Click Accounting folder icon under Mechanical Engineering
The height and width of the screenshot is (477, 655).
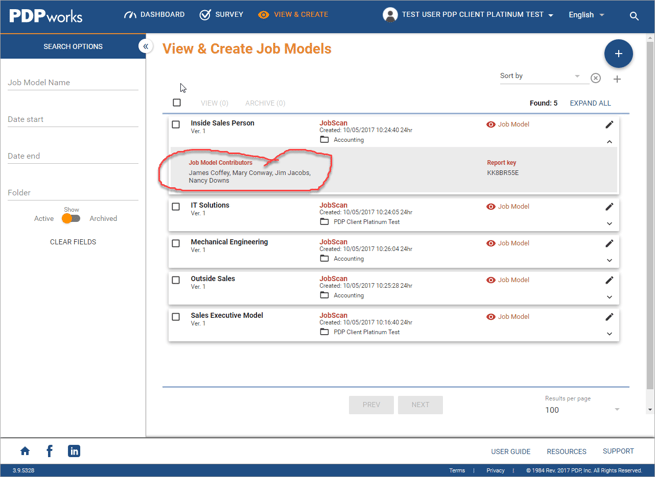pyautogui.click(x=324, y=258)
